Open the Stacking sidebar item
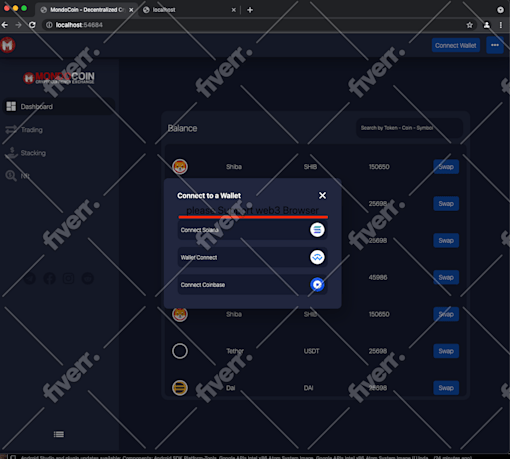The height and width of the screenshot is (459, 510). coord(26,153)
